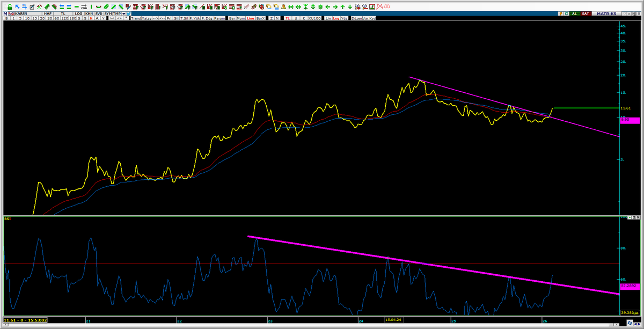Select the green horizontal line tool
The width and height of the screenshot is (644, 329).
[77, 7]
